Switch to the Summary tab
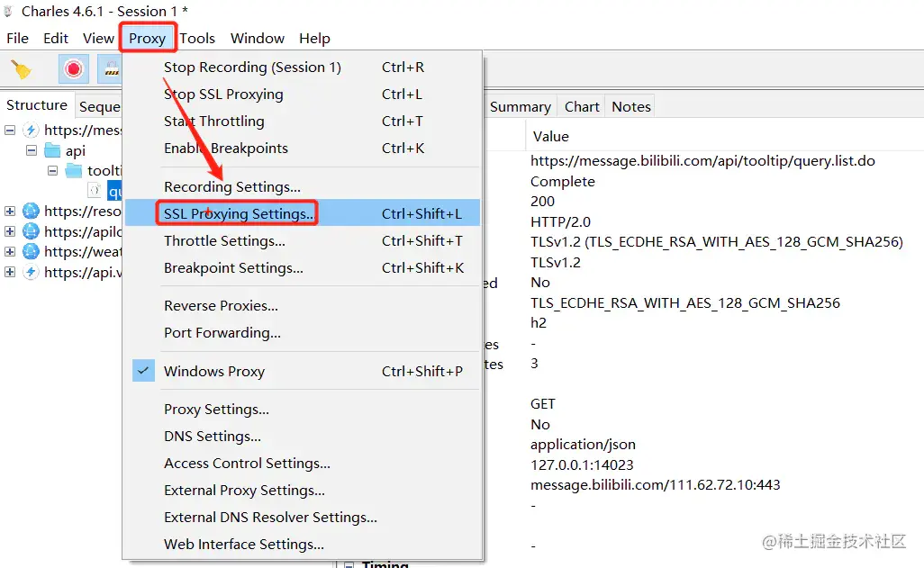The height and width of the screenshot is (568, 924). point(521,106)
